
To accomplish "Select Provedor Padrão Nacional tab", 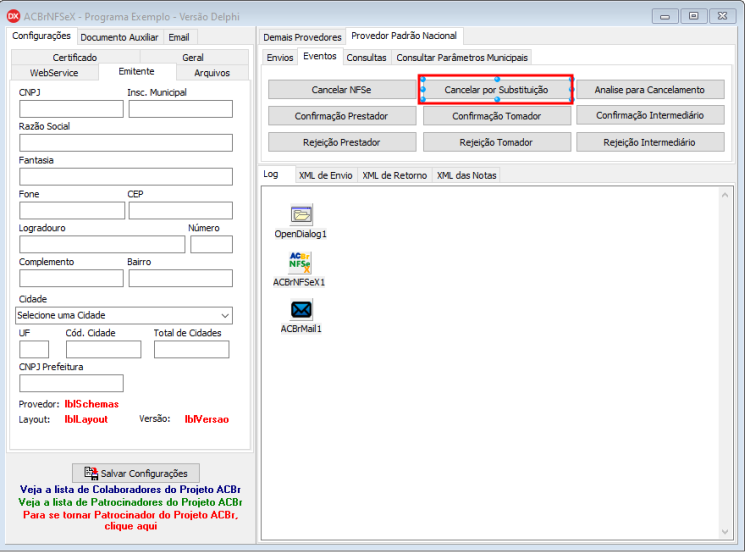I will 404,36.
